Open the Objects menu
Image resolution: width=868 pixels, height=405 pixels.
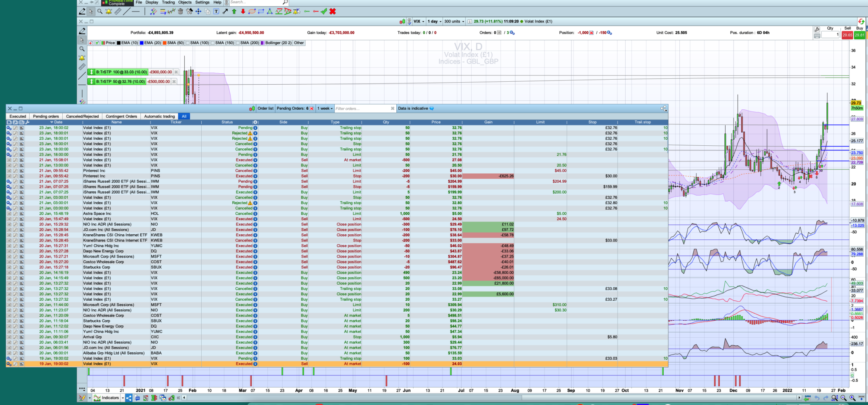pyautogui.click(x=185, y=2)
